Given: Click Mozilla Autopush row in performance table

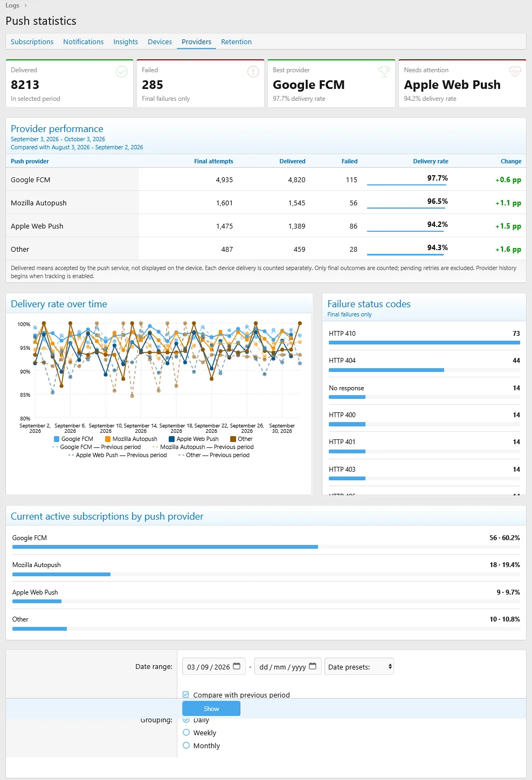Looking at the screenshot, I should coord(266,203).
